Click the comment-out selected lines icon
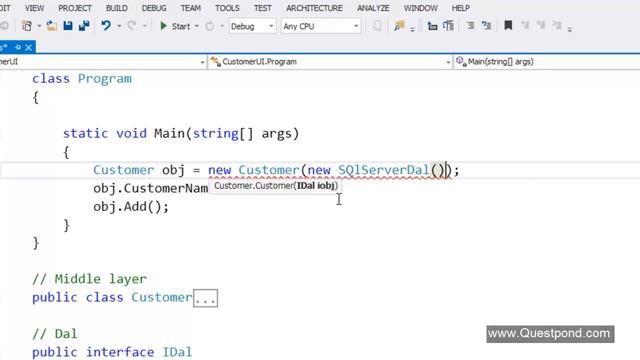Screen dimensions: 640x360 point(432,26)
